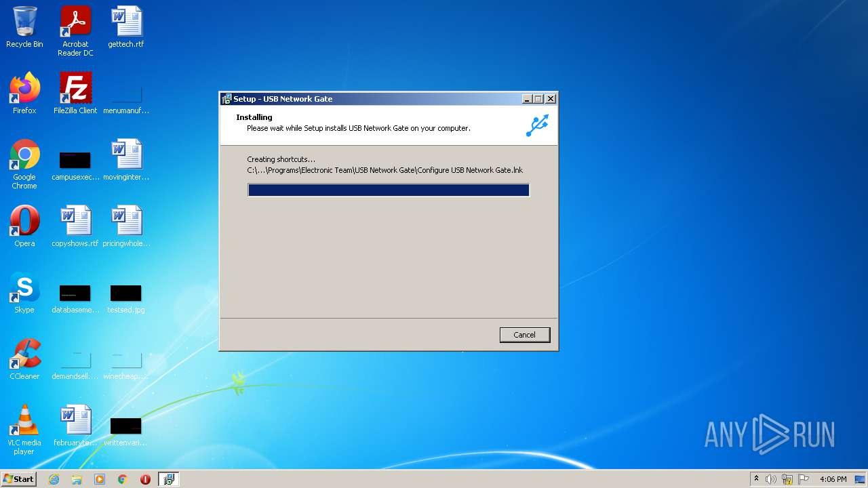This screenshot has height=488, width=868.
Task: Click the 'Installing' heading text
Action: point(254,117)
